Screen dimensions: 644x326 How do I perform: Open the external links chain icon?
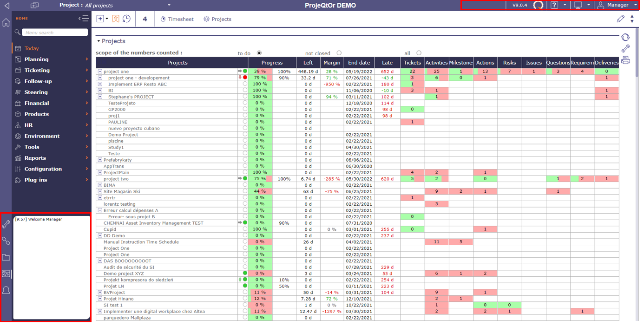[x=6, y=241]
